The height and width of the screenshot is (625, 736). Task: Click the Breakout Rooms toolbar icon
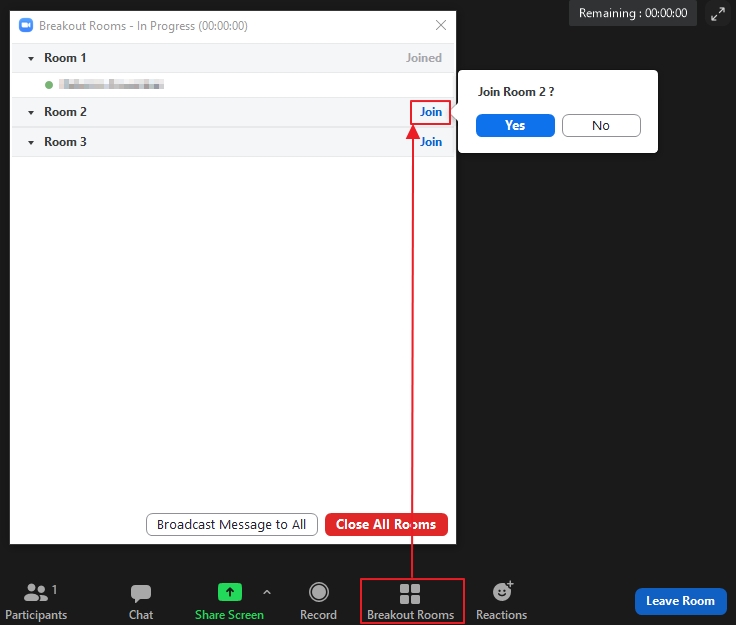click(x=410, y=594)
